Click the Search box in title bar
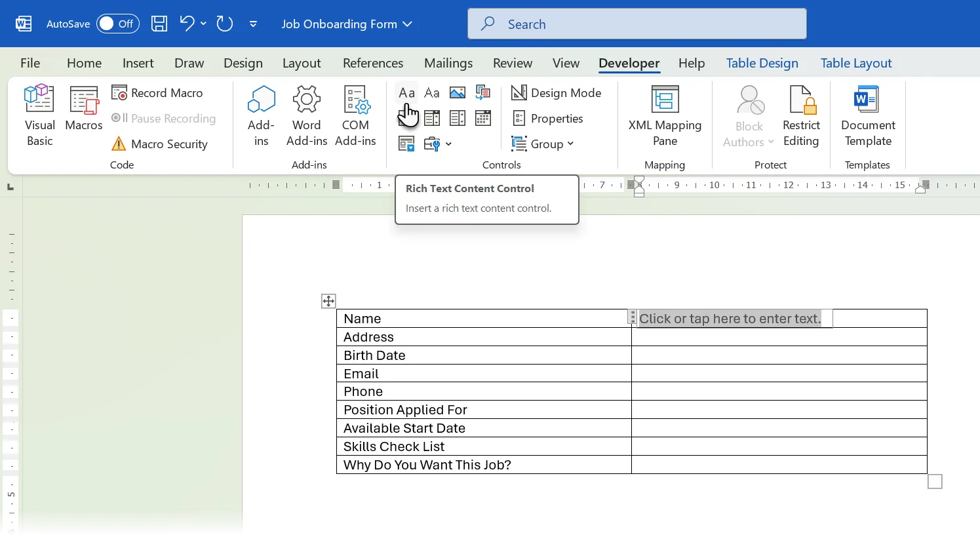 pos(637,24)
